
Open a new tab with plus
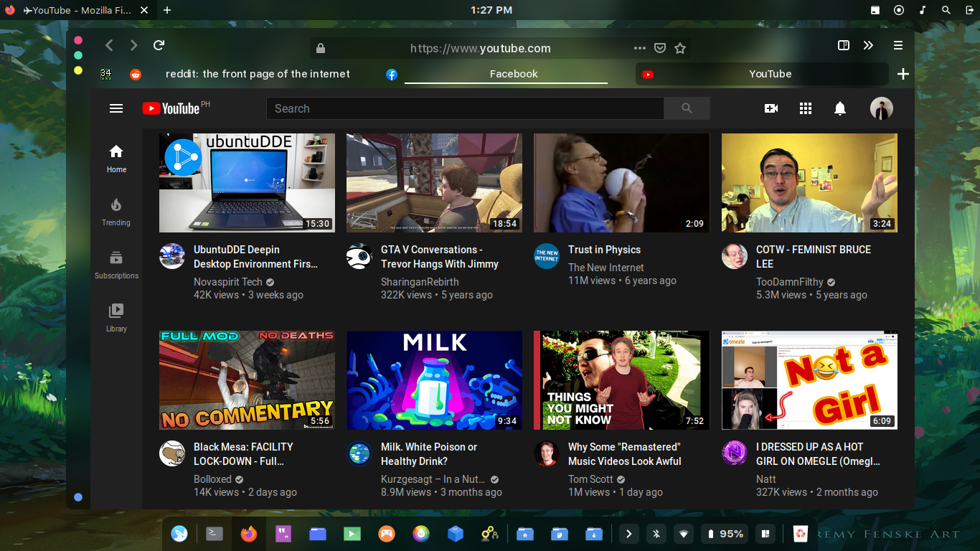point(903,74)
